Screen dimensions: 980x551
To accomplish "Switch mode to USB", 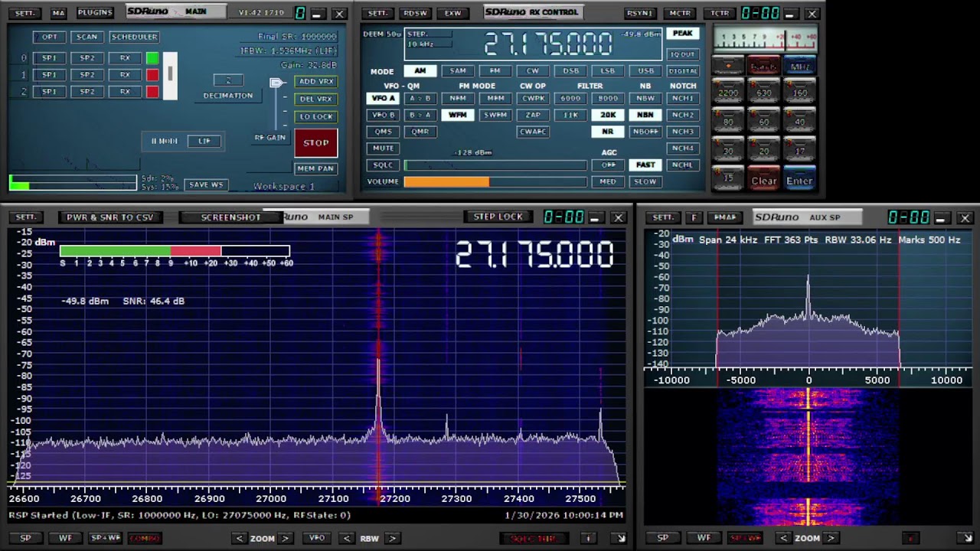I will 646,71.
